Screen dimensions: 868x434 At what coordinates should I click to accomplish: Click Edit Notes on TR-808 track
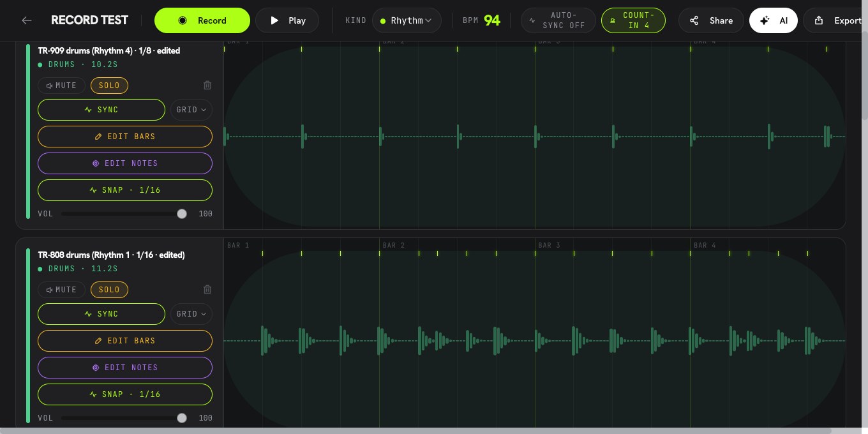[125, 368]
